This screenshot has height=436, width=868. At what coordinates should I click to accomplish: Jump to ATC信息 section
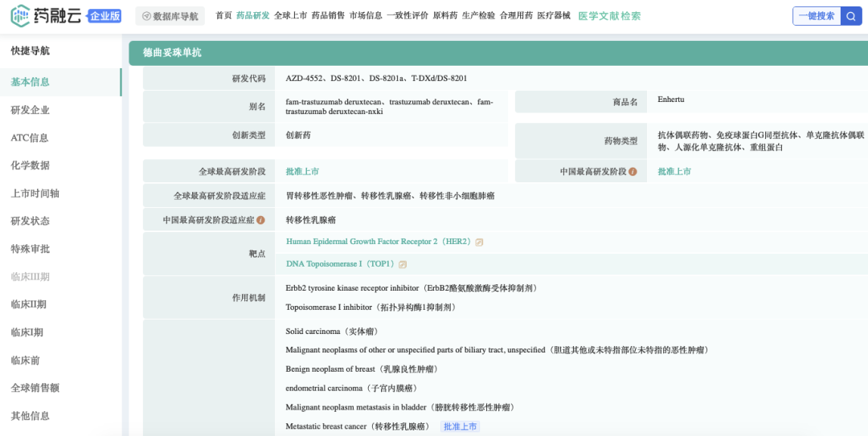tap(30, 138)
